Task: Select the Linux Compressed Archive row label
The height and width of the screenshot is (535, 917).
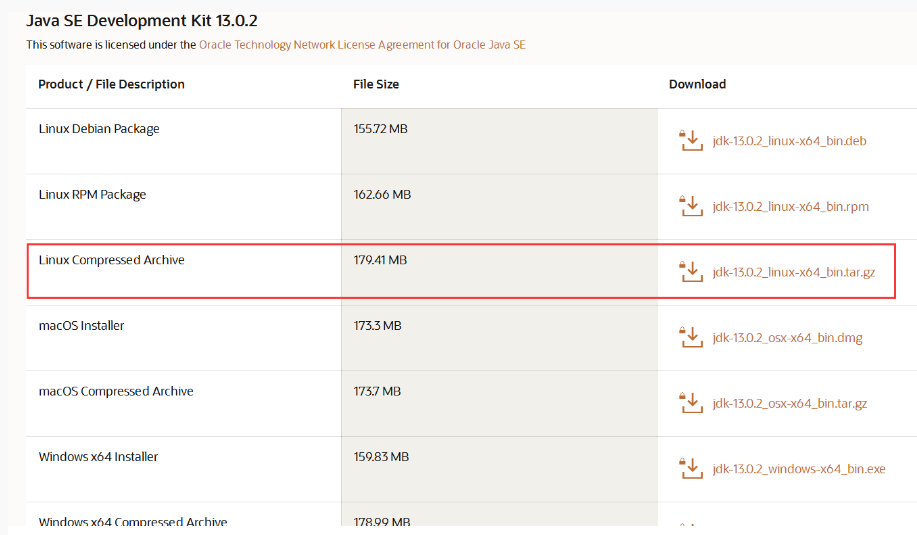Action: point(112,260)
